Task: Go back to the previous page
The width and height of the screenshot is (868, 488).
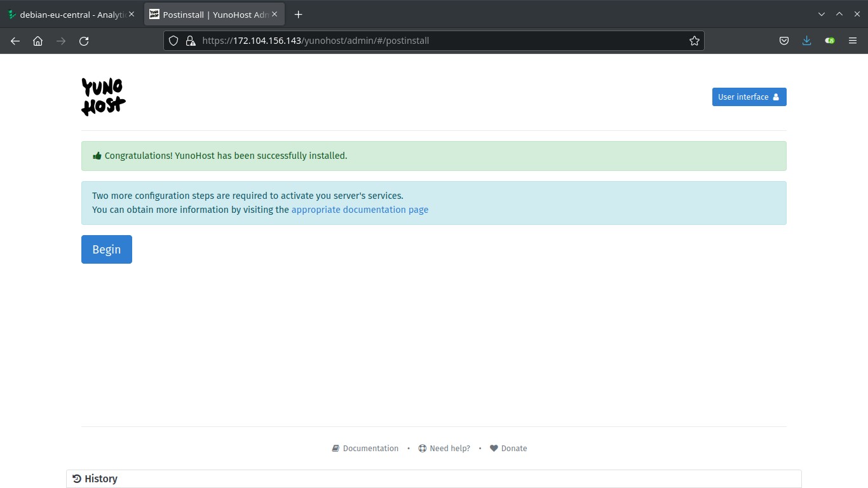Action: pos(15,41)
